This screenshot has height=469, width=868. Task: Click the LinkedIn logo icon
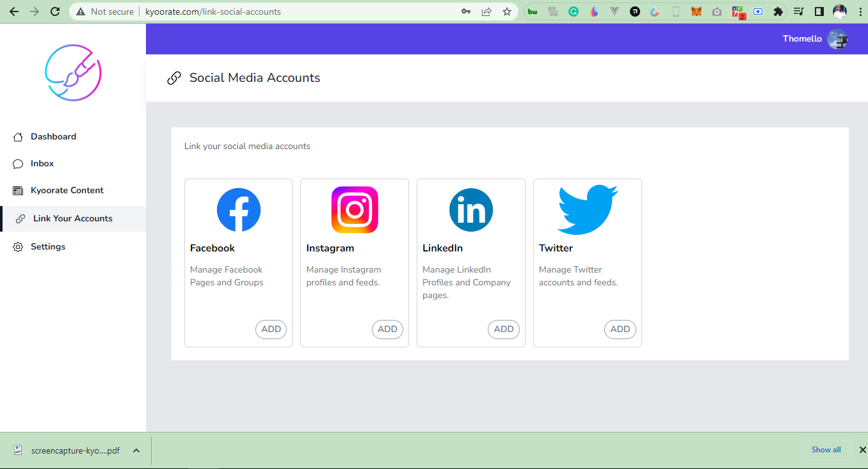click(x=471, y=210)
